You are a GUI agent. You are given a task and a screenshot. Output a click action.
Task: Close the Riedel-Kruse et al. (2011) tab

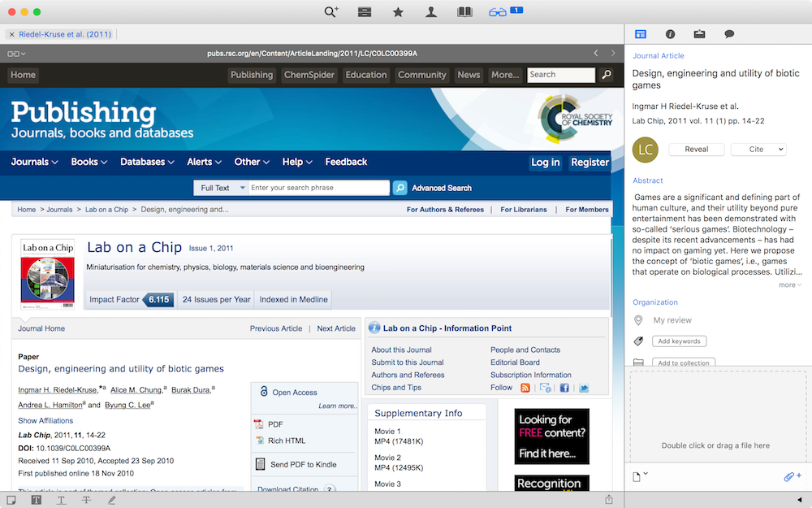12,34
